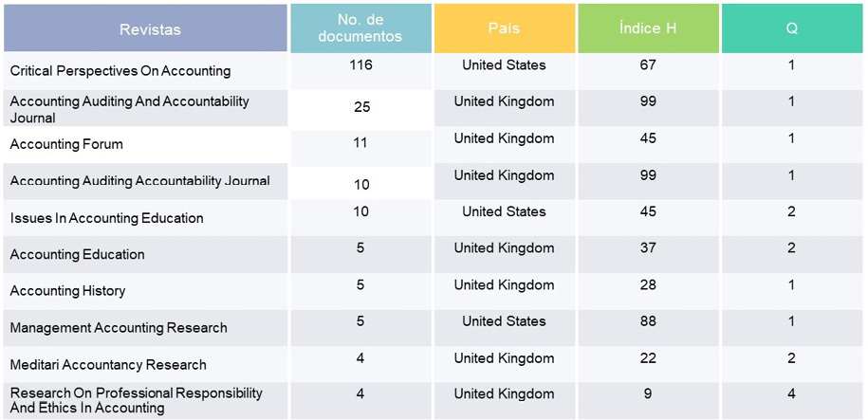Select the Índice H column header
This screenshot has height=420, width=868.
648,28
